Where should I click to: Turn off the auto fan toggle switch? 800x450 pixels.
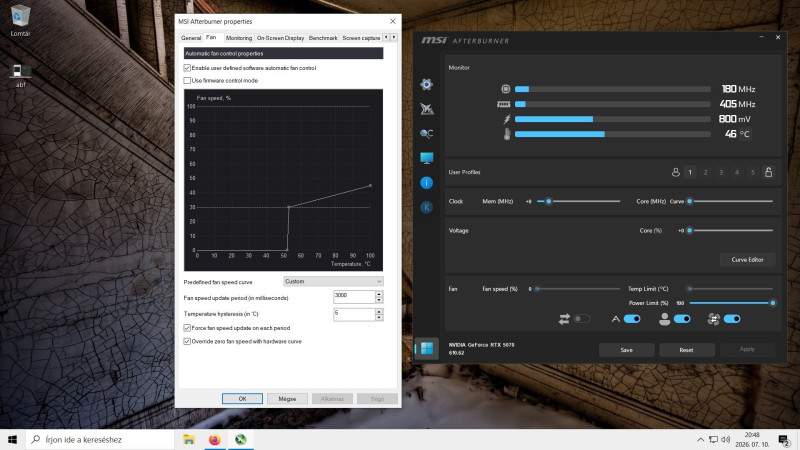[632, 319]
